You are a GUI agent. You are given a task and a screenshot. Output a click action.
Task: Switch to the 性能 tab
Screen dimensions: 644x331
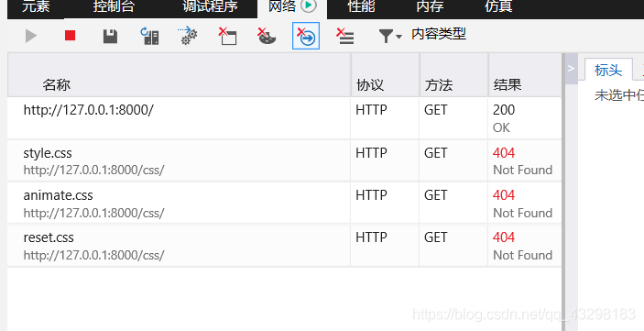(x=362, y=6)
